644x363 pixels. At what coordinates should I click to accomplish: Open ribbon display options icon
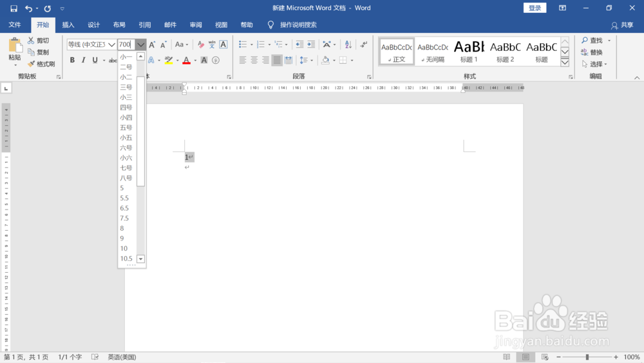[562, 8]
